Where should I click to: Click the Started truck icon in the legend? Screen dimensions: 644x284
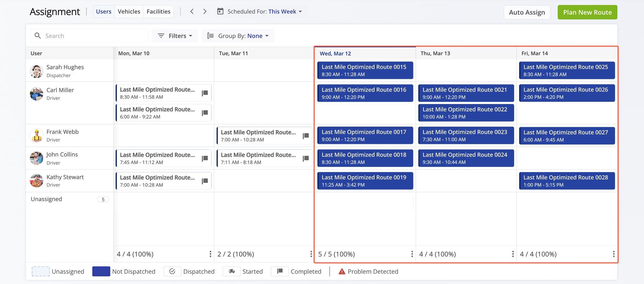(x=232, y=271)
